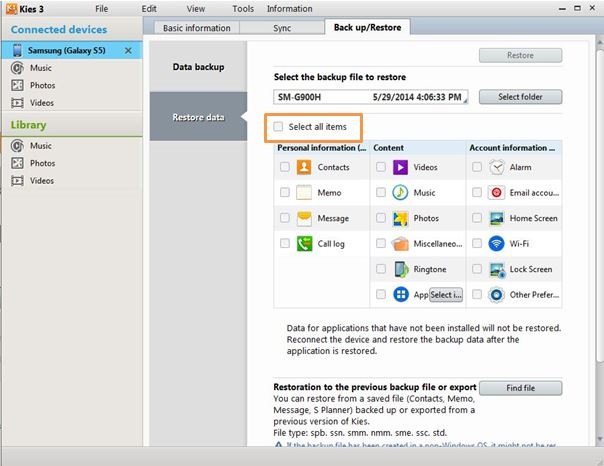This screenshot has height=466, width=604.
Task: Click the Miscellaneous folder icon
Action: [x=400, y=244]
